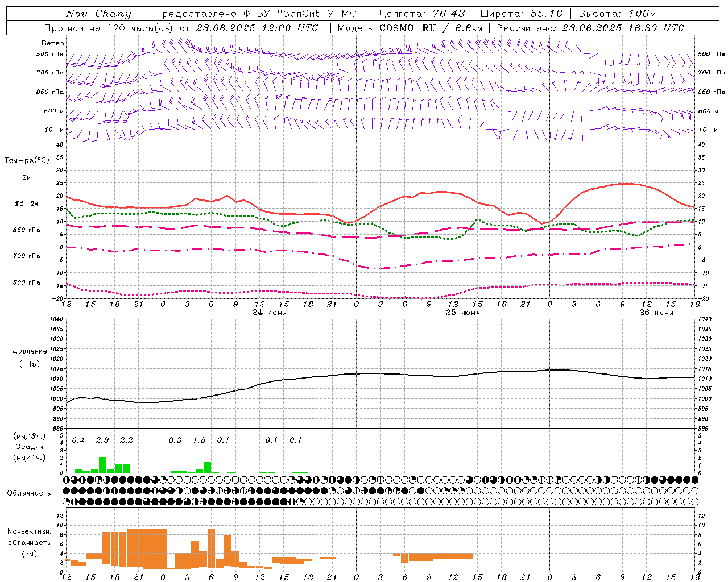The image size is (728, 582).
Task: Click the '700 гПа' legend in temperature panel
Action: click(x=26, y=256)
